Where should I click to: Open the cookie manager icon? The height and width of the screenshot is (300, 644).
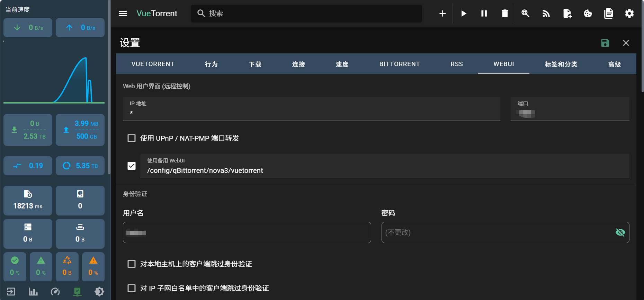588,14
